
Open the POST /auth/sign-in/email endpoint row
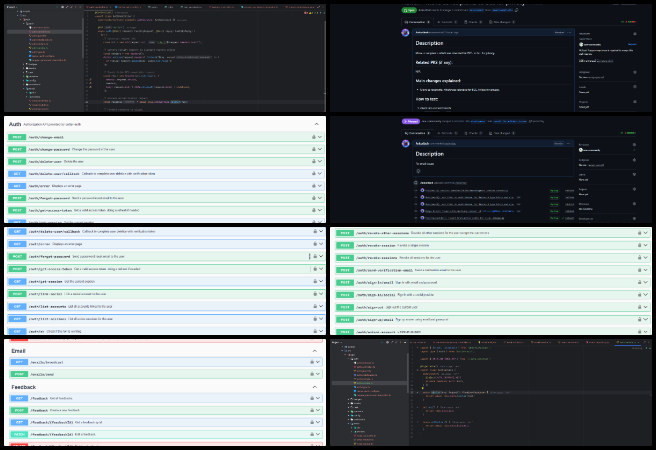(x=493, y=282)
